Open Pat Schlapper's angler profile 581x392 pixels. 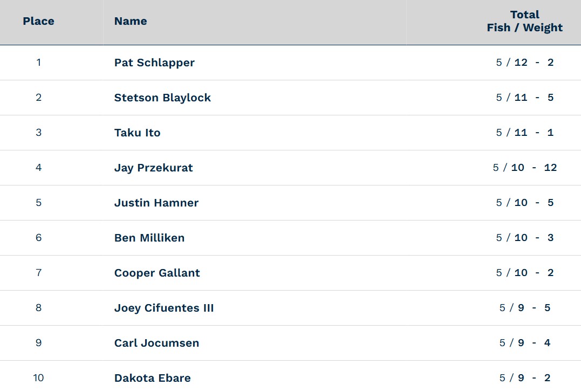[x=154, y=63]
